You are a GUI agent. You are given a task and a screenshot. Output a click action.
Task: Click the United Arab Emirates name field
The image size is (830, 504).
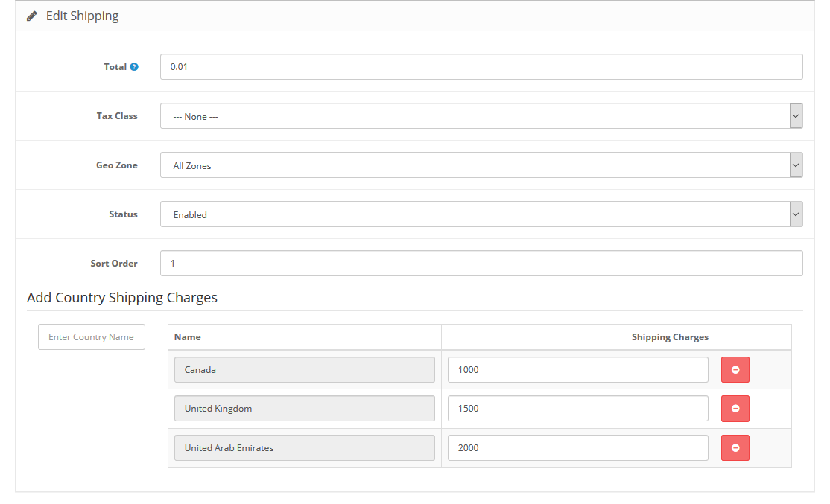click(x=305, y=448)
